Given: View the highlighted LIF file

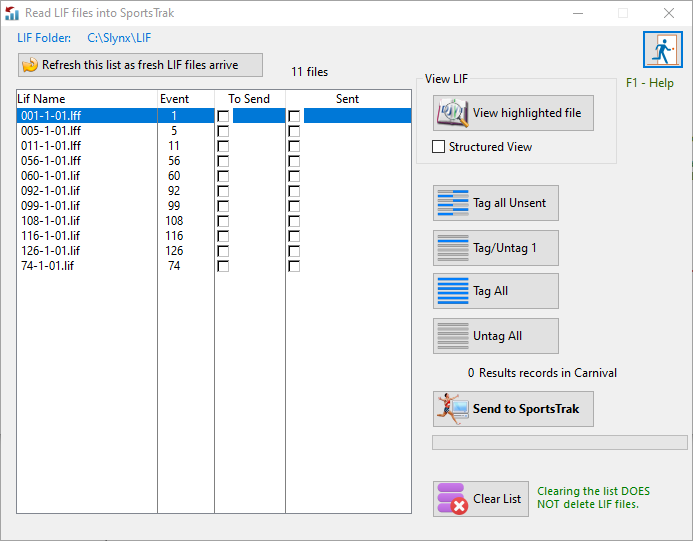Looking at the screenshot, I should 513,113.
